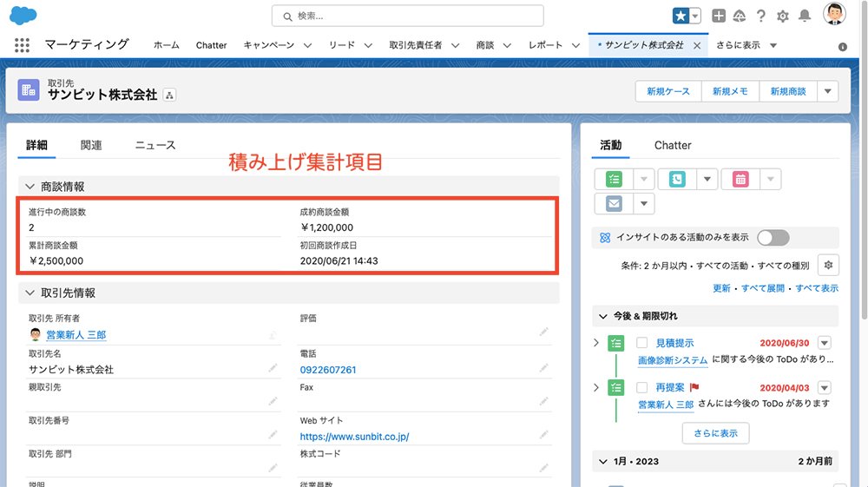Open the email action dropdown arrow

click(644, 204)
